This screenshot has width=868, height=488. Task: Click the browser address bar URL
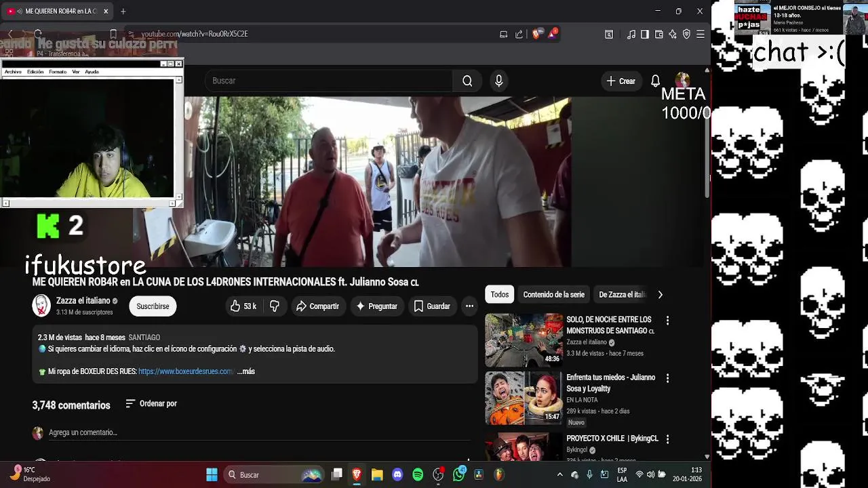pos(195,34)
